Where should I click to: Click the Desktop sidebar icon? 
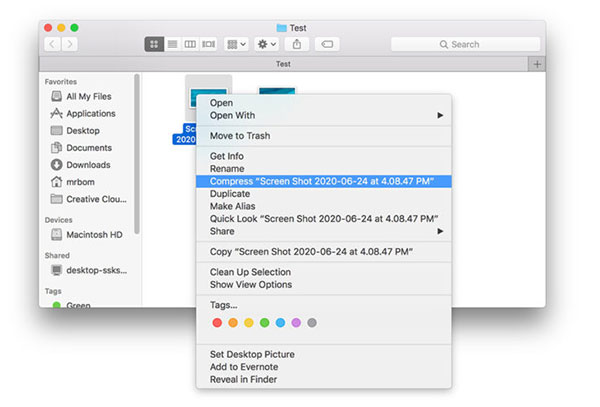tap(57, 131)
